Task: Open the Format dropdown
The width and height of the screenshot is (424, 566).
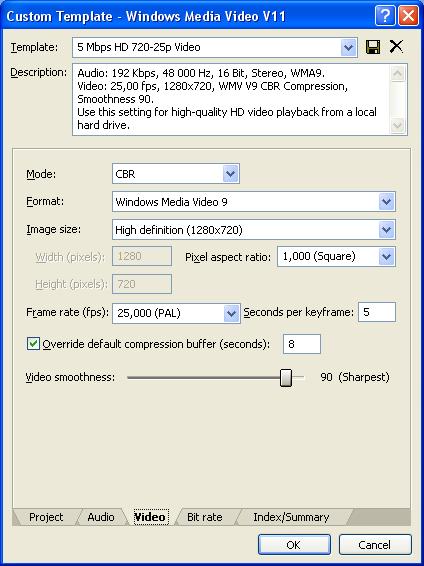Action: tap(386, 201)
